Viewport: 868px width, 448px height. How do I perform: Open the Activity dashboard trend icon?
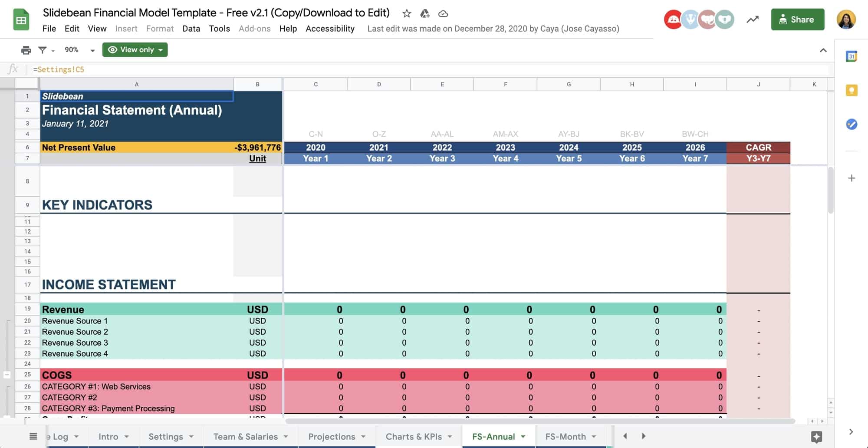pyautogui.click(x=753, y=19)
